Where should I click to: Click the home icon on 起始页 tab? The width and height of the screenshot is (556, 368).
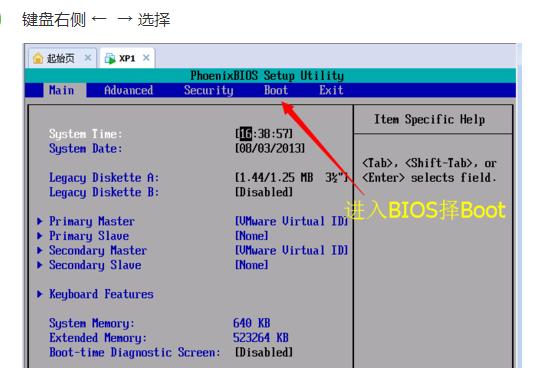pos(38,58)
